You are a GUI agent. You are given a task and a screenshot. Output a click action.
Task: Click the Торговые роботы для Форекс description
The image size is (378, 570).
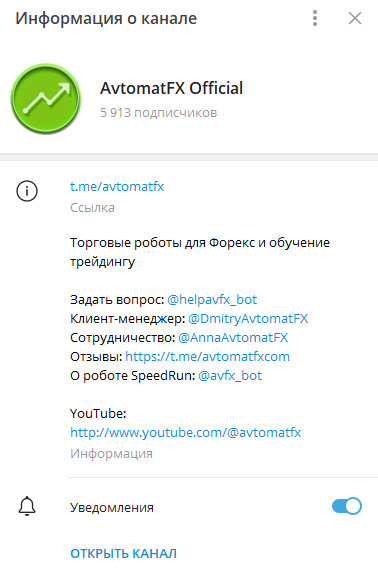(x=200, y=252)
